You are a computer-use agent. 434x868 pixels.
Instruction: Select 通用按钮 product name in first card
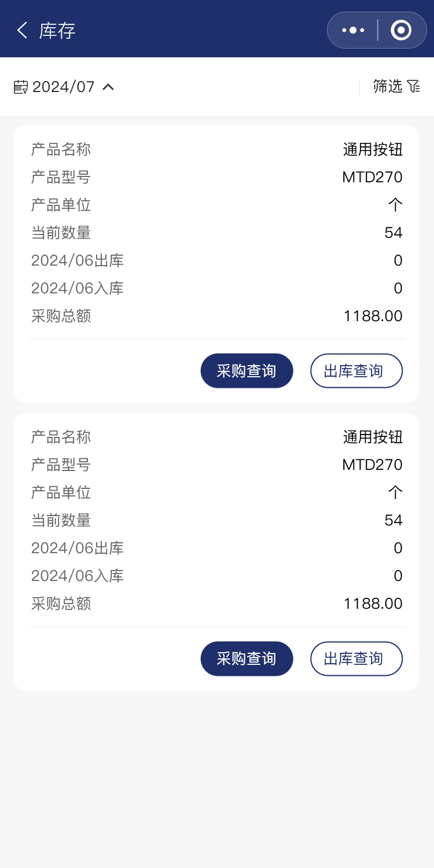click(x=373, y=150)
